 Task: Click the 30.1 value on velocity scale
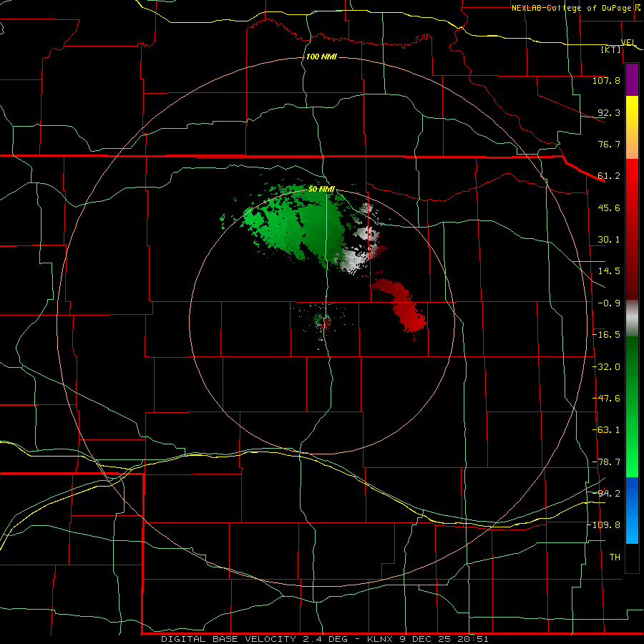(x=609, y=240)
